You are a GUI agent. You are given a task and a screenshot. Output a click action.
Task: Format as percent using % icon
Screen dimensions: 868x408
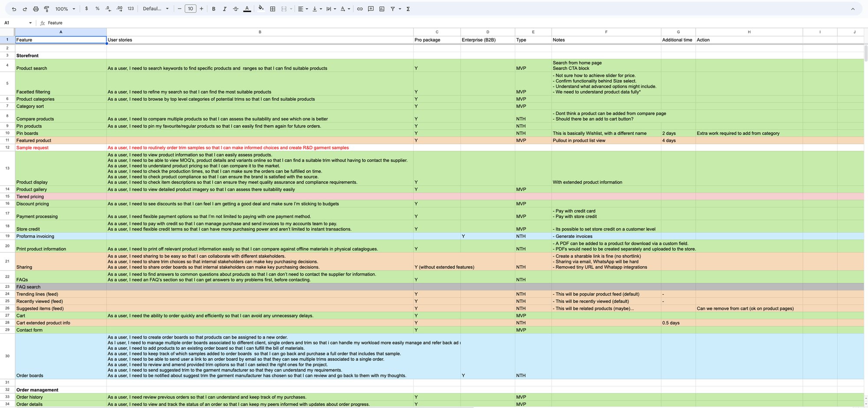[x=97, y=9]
